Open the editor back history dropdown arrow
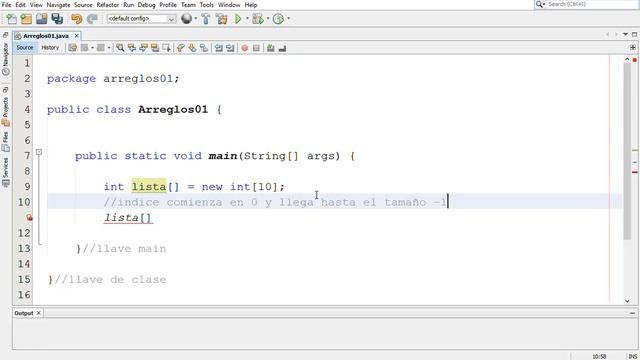 [92, 48]
